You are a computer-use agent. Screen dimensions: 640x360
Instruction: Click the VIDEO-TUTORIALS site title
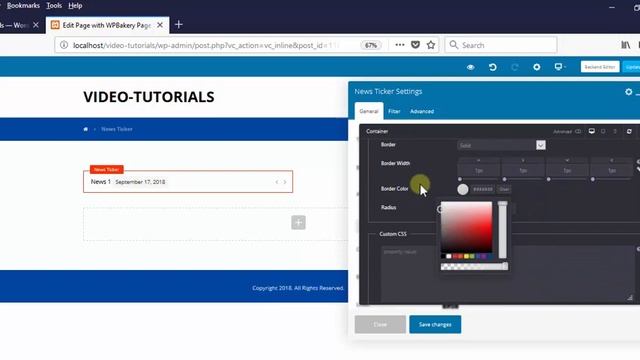pos(149,97)
